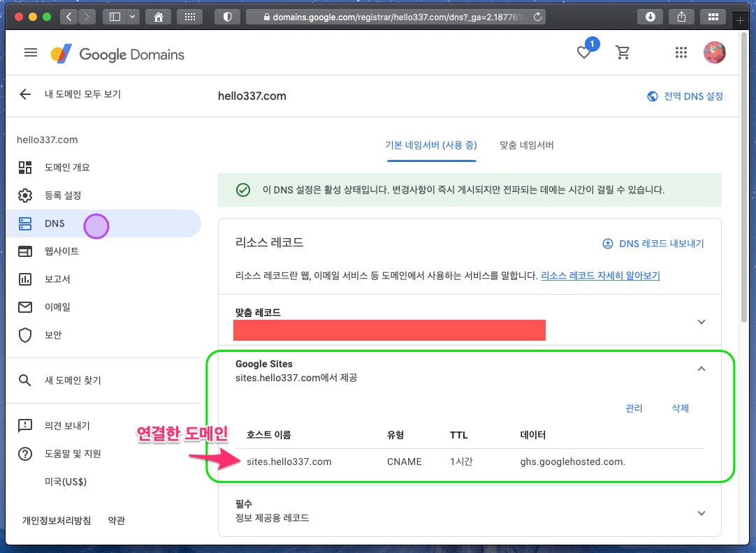This screenshot has height=553, width=756.
Task: Open the hamburger main menu
Action: 31,52
